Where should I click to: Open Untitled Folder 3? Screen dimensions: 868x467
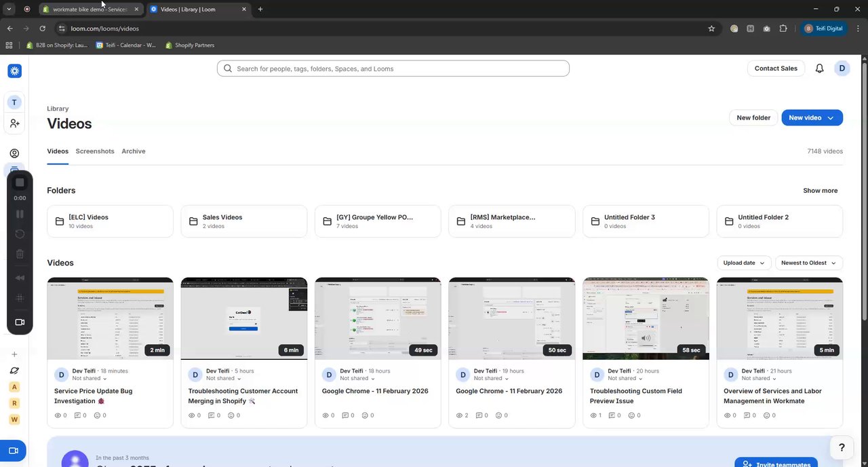pyautogui.click(x=646, y=221)
